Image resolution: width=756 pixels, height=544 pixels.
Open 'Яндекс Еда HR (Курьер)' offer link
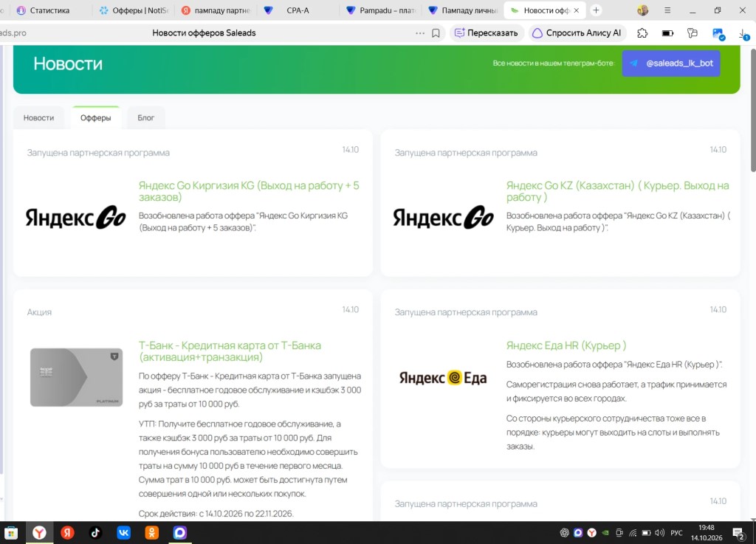pos(566,345)
